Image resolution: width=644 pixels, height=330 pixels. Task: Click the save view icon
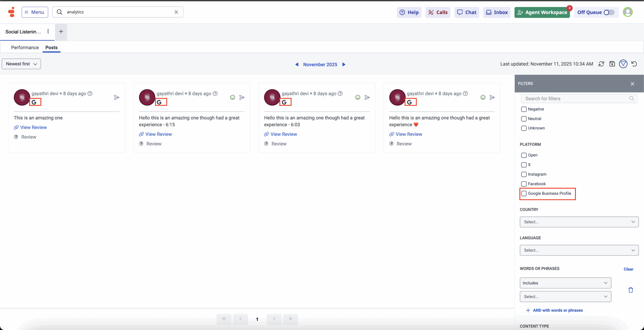612,64
